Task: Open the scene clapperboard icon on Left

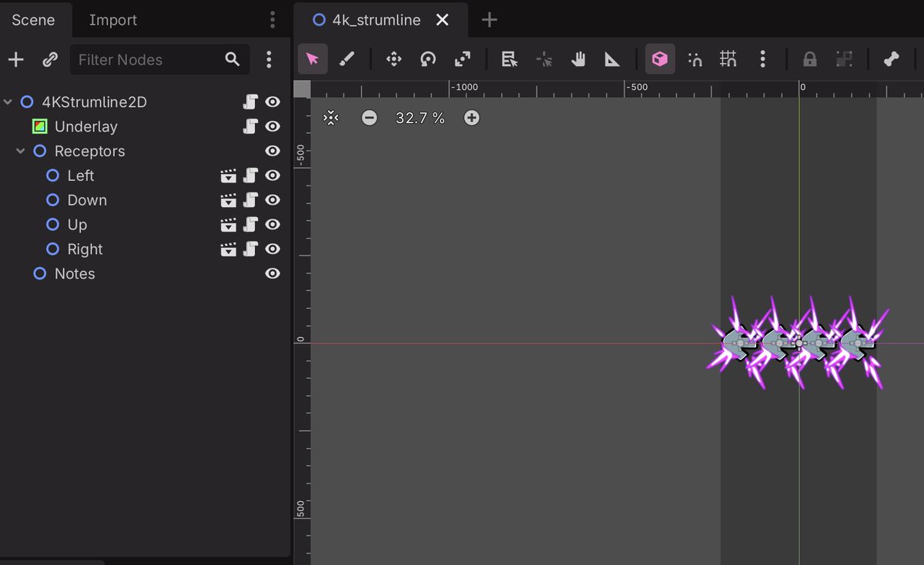Action: tap(228, 176)
